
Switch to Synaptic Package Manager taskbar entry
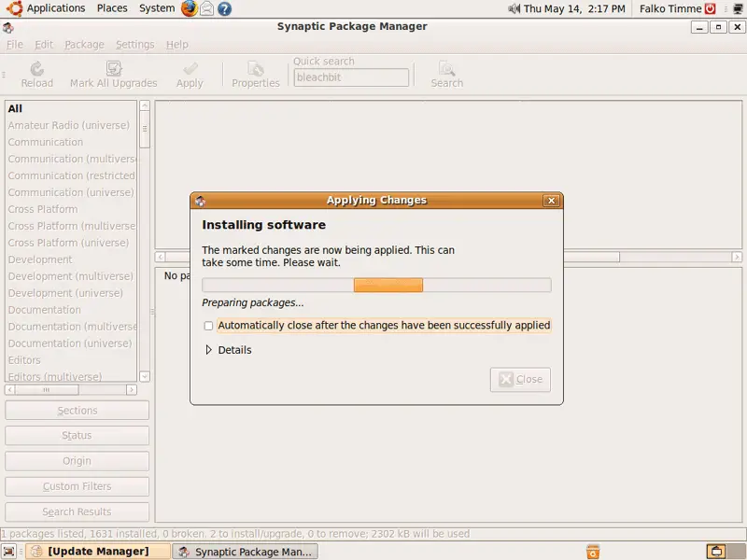pyautogui.click(x=245, y=552)
